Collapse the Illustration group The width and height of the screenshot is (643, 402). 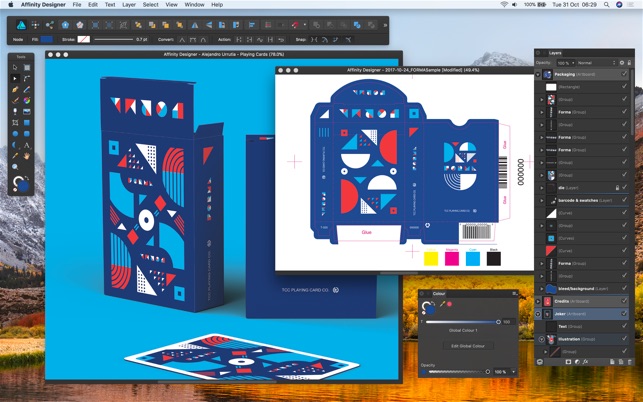pos(541,339)
